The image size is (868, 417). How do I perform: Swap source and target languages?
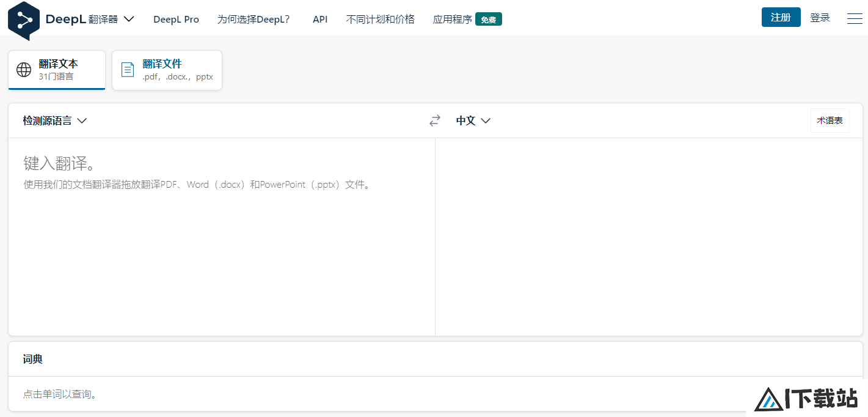point(435,120)
